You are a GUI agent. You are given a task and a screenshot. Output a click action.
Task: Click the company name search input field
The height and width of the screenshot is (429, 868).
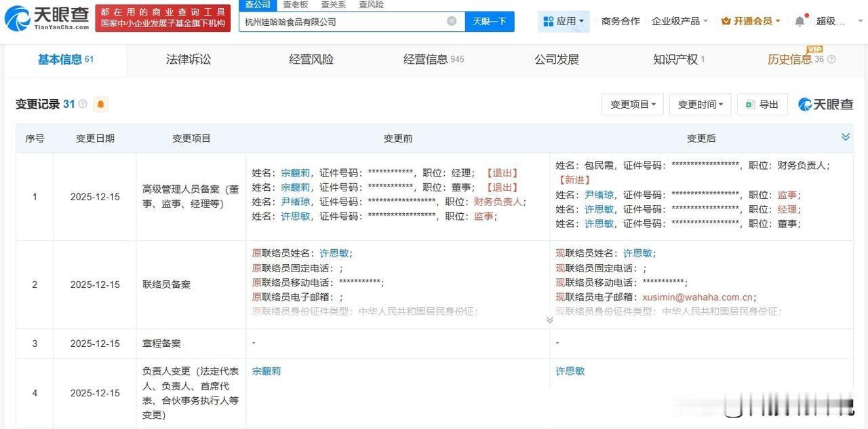(339, 21)
